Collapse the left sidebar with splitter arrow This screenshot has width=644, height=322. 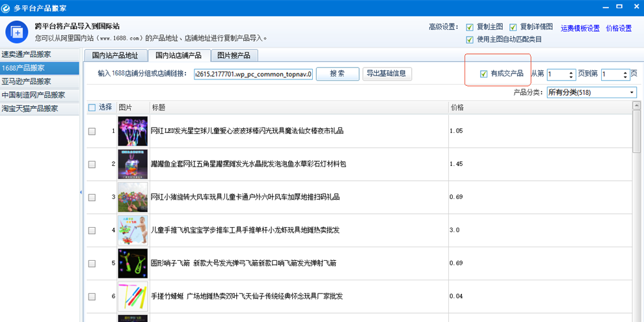point(81,192)
